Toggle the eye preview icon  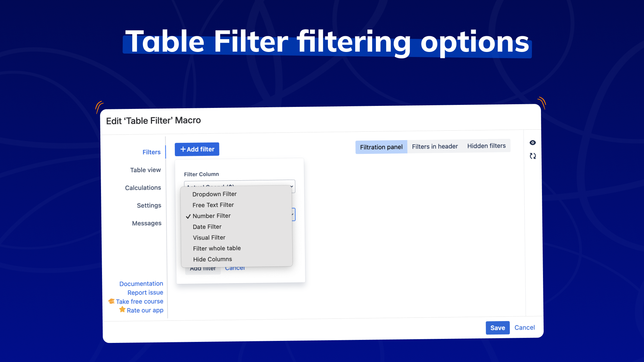[x=533, y=143]
